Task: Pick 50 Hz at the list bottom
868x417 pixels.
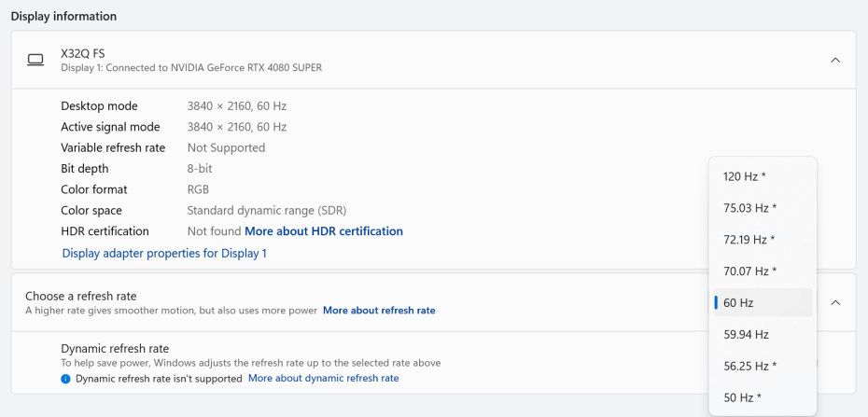Action: 741,397
